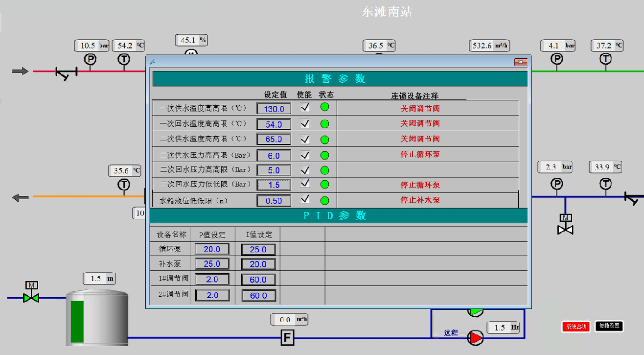The width and height of the screenshot is (644, 355).
Task: Click the 532.6 m³/h flow reading
Action: pos(489,46)
